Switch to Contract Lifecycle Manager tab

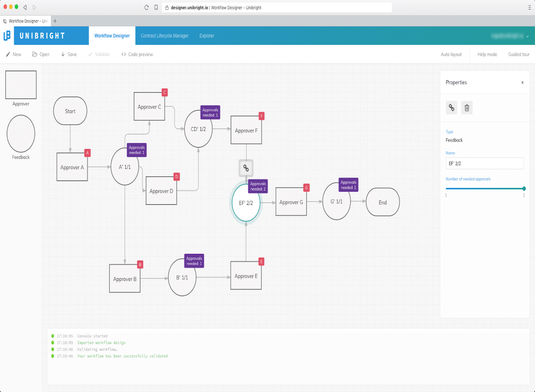click(165, 36)
